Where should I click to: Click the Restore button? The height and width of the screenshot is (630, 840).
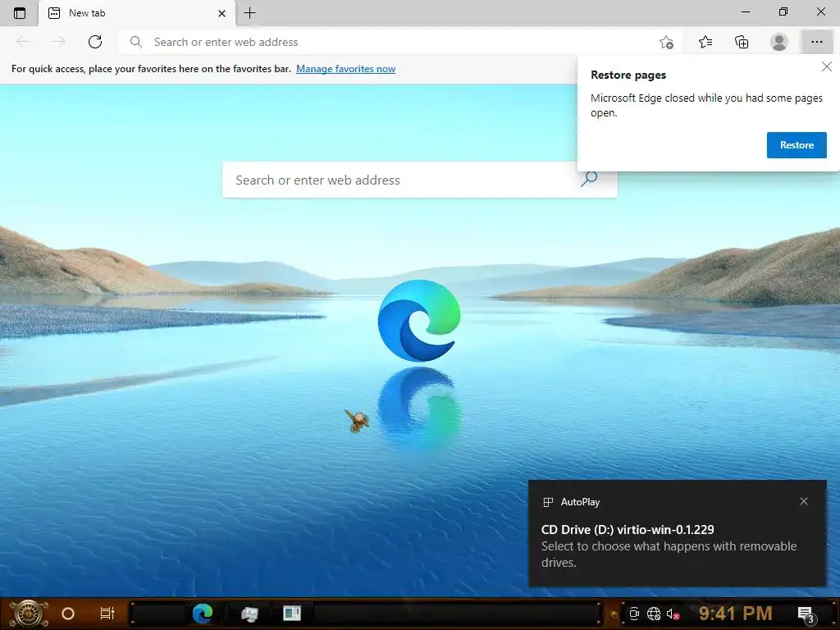coord(797,145)
